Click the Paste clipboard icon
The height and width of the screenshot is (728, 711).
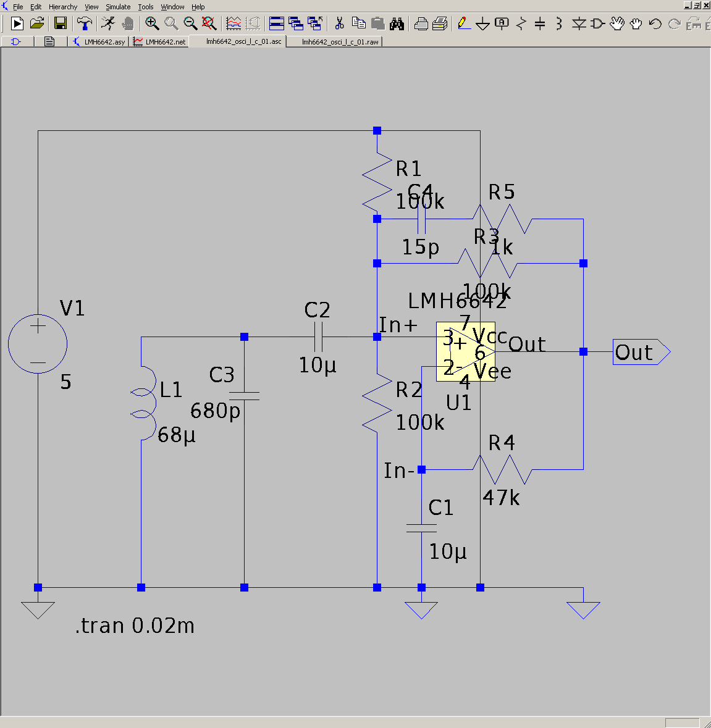377,23
